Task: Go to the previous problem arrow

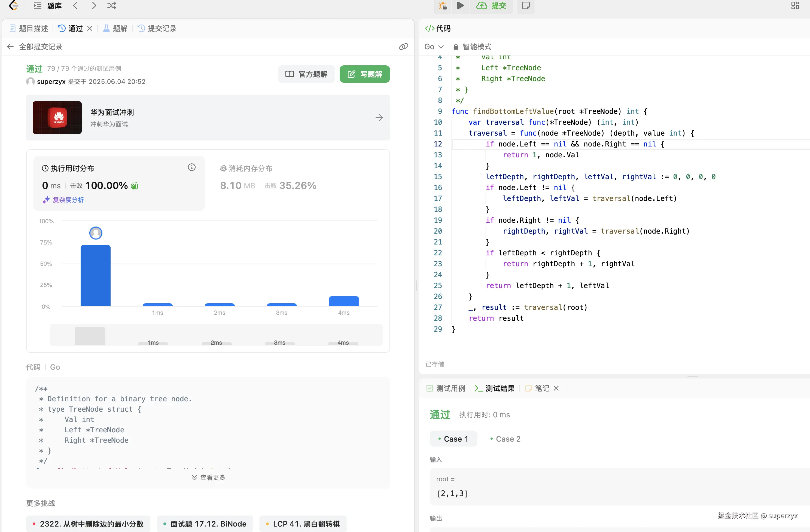Action: [x=75, y=5]
